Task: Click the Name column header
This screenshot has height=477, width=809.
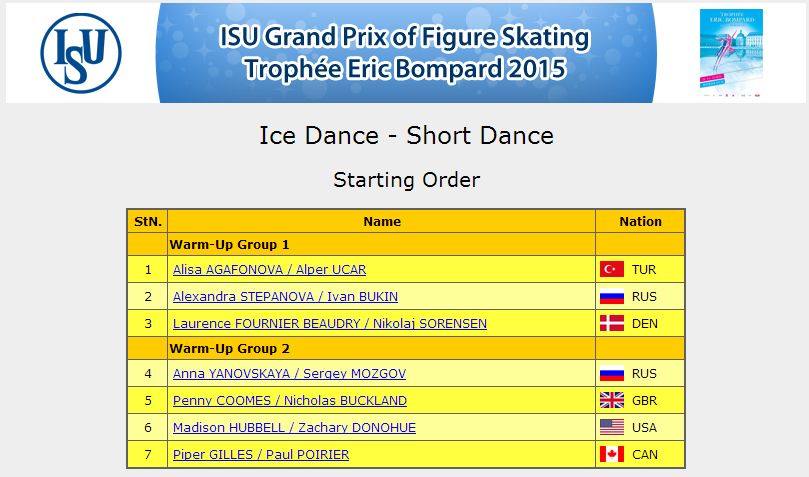Action: click(382, 221)
